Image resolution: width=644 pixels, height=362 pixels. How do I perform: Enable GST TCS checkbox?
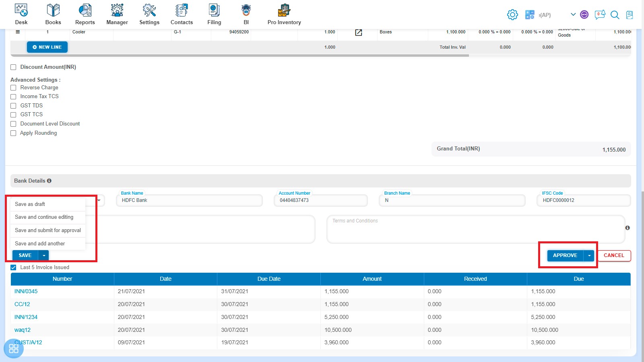coord(13,115)
